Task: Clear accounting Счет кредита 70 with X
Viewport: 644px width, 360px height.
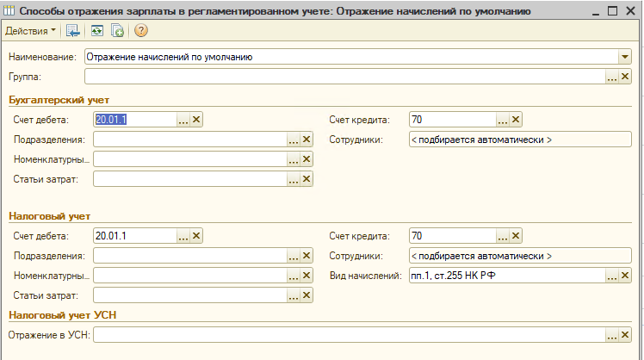Action: pos(516,120)
